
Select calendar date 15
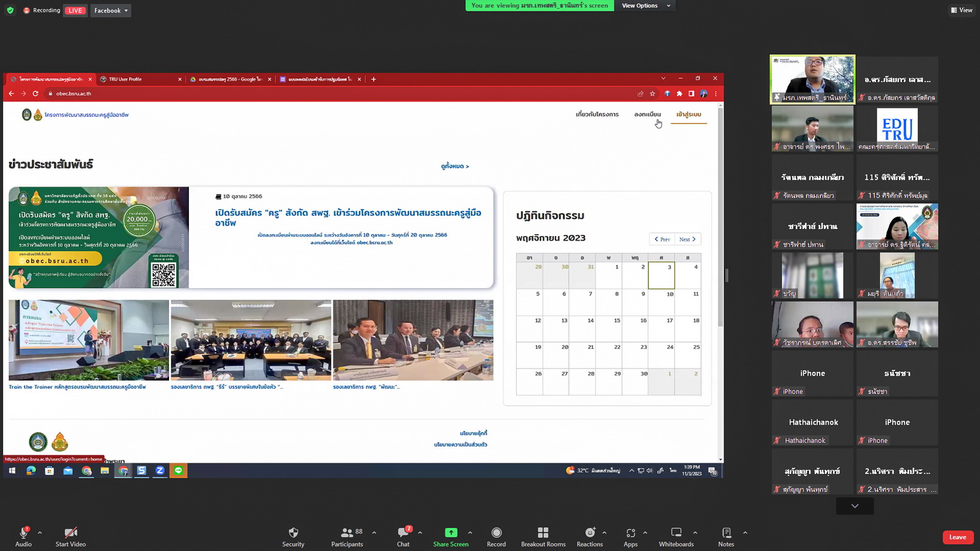[609, 329]
